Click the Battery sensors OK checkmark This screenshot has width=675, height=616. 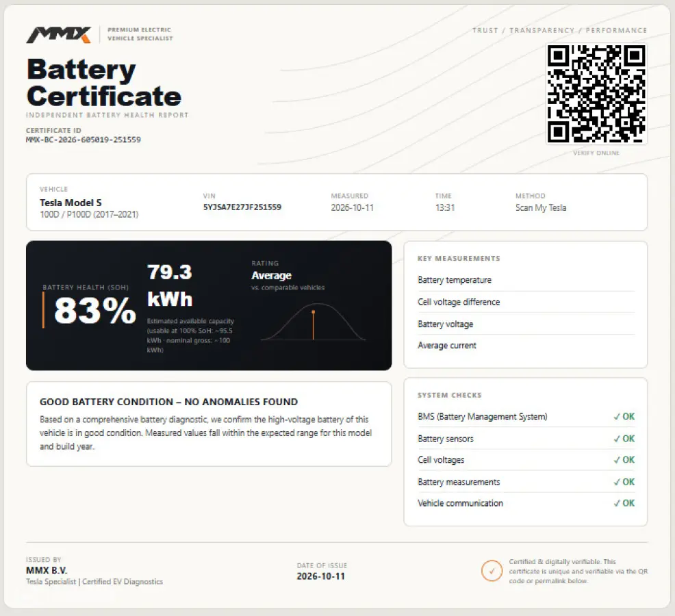(624, 438)
